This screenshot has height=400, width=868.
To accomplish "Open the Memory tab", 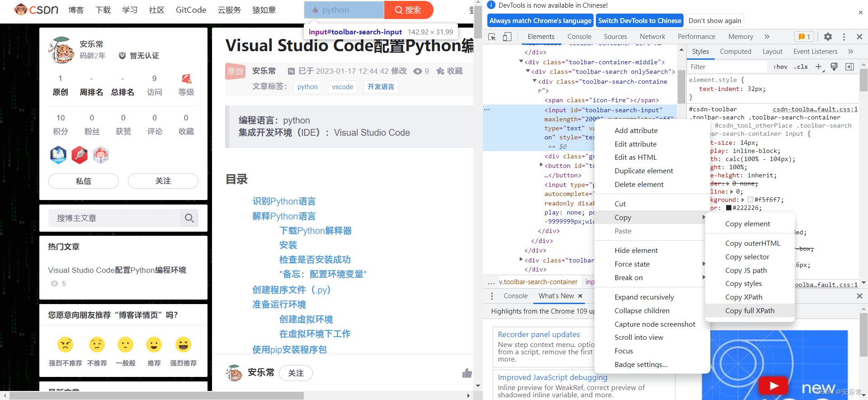I will point(741,37).
